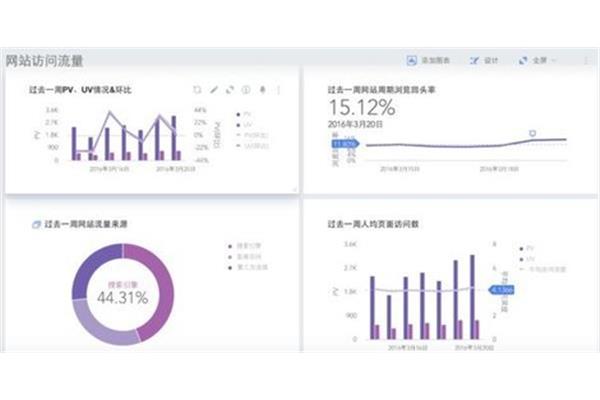Toggle UV series in PV/UV chart legend

244,124
